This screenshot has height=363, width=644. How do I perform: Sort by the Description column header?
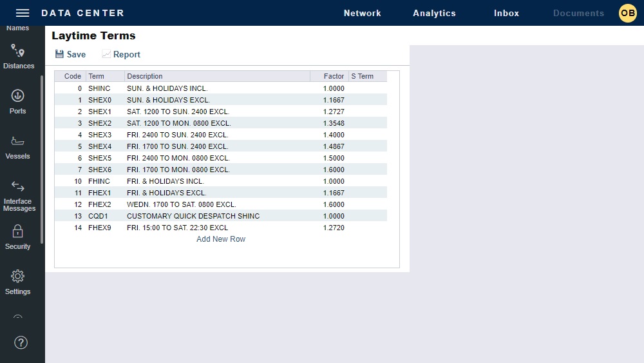216,76
